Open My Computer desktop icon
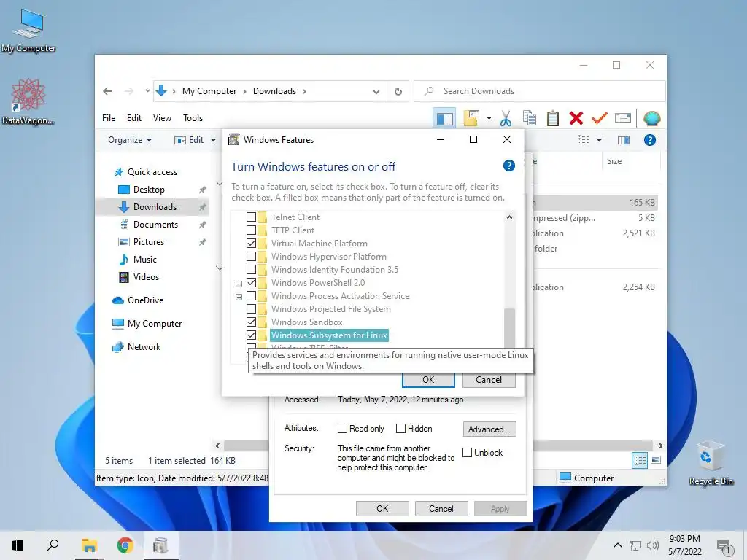The width and height of the screenshot is (747, 560). (x=28, y=31)
